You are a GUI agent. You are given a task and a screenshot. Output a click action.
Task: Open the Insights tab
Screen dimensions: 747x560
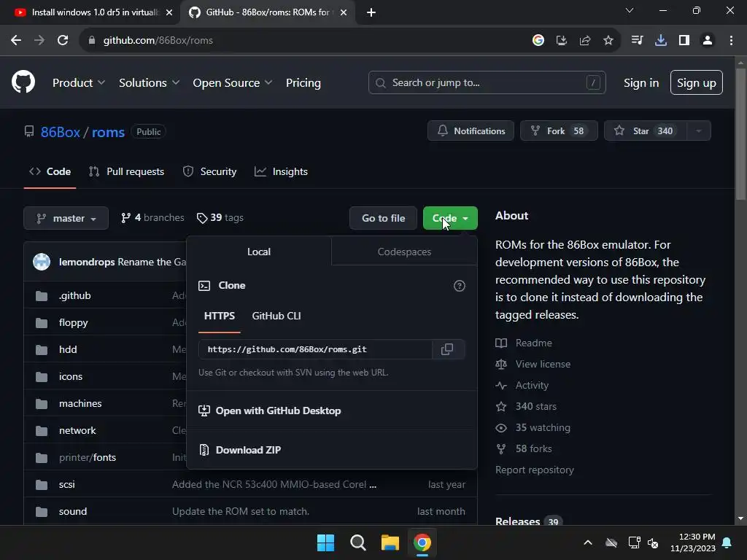click(281, 171)
